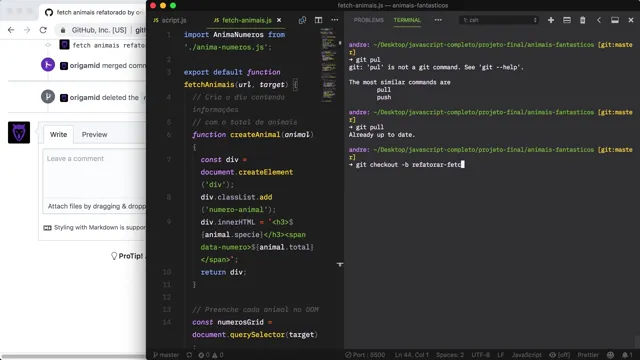640x360 pixels.
Task: Open the notifications bell in status bar
Action: (x=627, y=355)
